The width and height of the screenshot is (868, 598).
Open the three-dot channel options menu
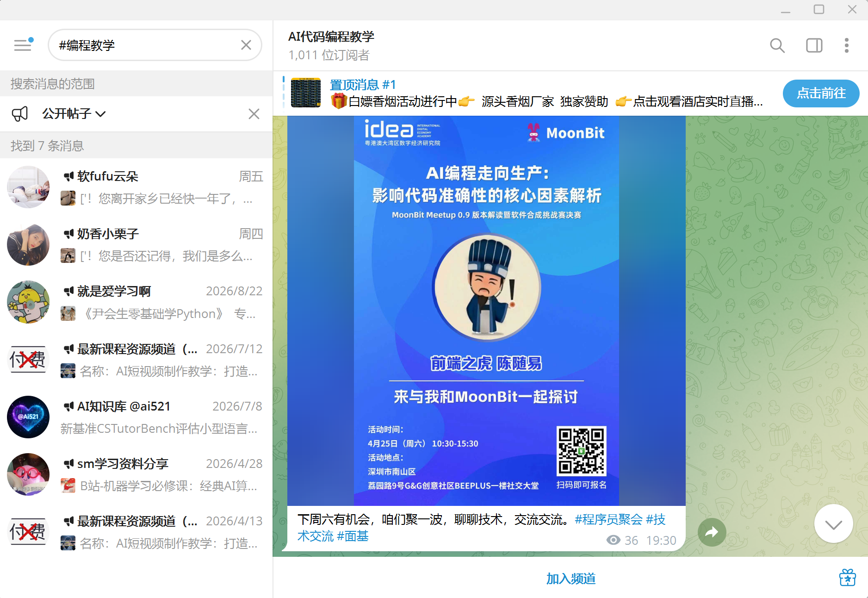[x=846, y=45]
